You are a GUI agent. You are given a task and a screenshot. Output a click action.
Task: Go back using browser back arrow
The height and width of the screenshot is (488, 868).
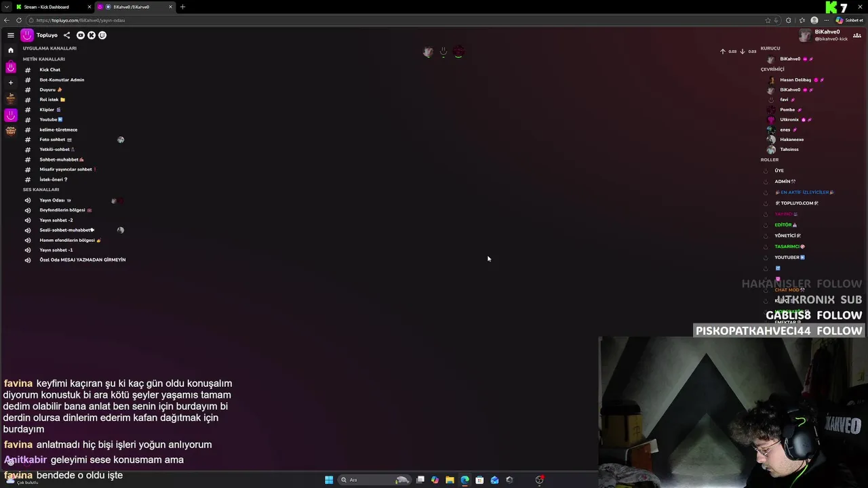[x=7, y=20]
